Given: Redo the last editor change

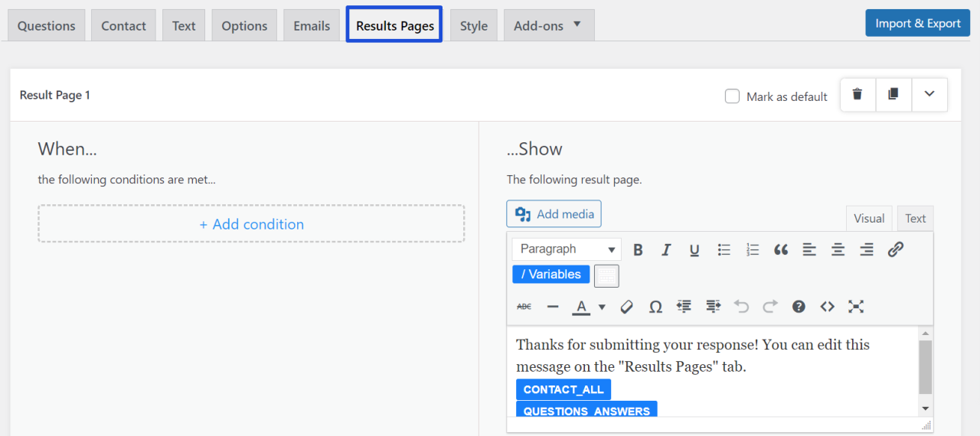Looking at the screenshot, I should [x=770, y=307].
